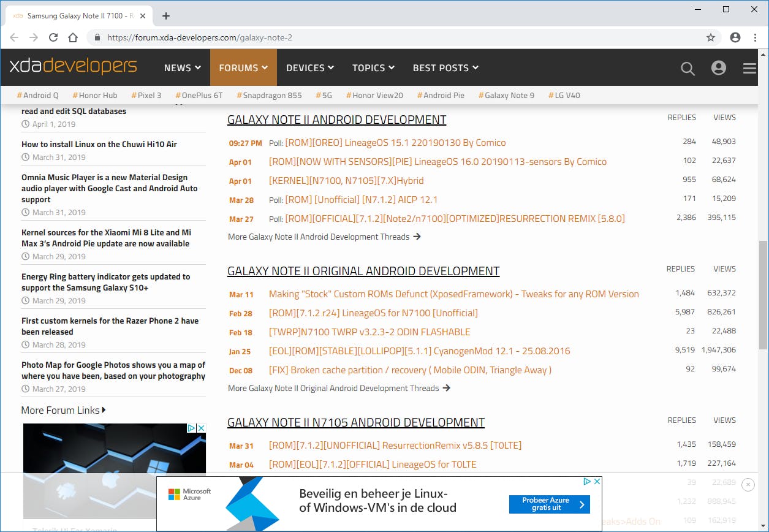The image size is (769, 532).
Task: Select the #Honor View20 tag
Action: coord(374,95)
